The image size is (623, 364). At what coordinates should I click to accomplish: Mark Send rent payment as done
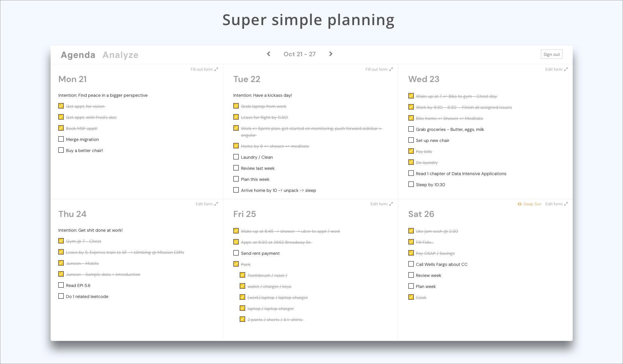point(236,253)
